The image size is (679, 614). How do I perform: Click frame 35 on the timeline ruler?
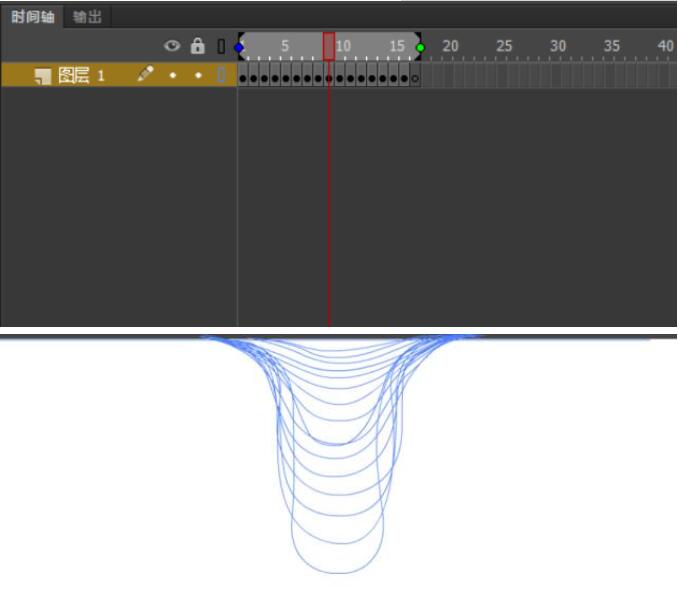tap(611, 46)
